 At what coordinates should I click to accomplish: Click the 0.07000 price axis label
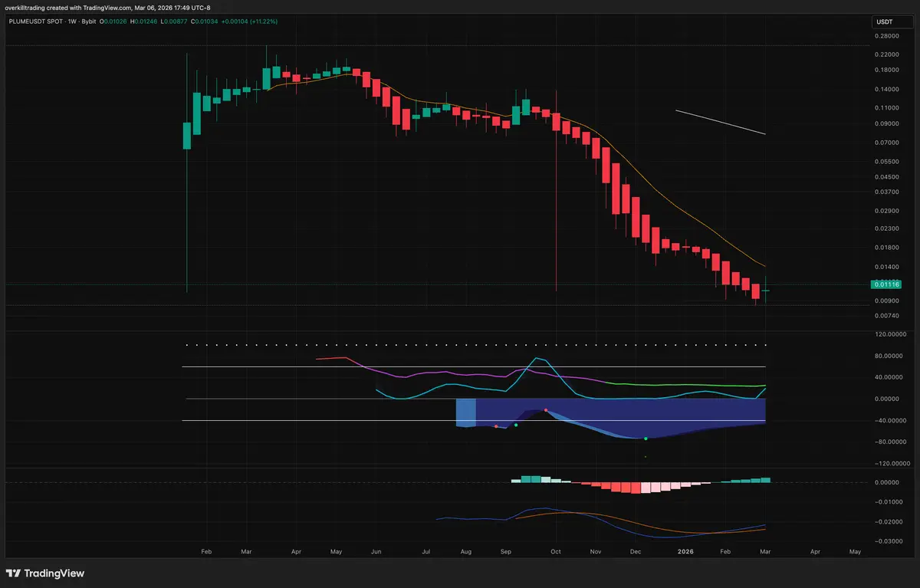[887, 143]
